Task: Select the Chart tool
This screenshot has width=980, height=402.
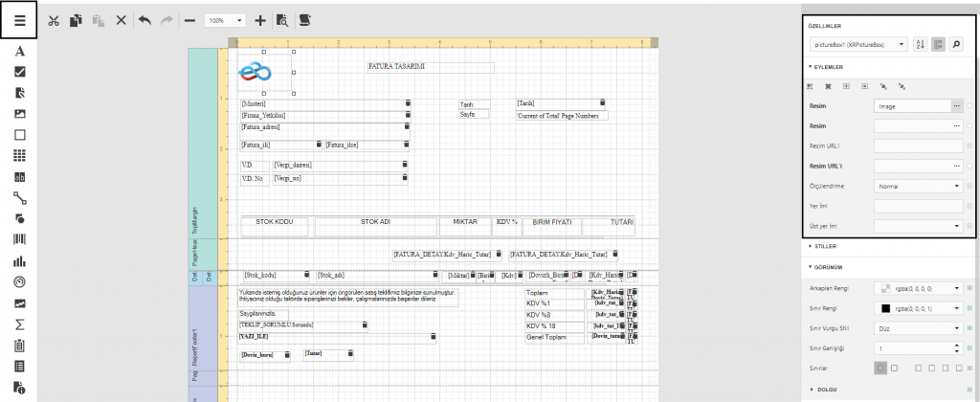Action: click(x=19, y=260)
